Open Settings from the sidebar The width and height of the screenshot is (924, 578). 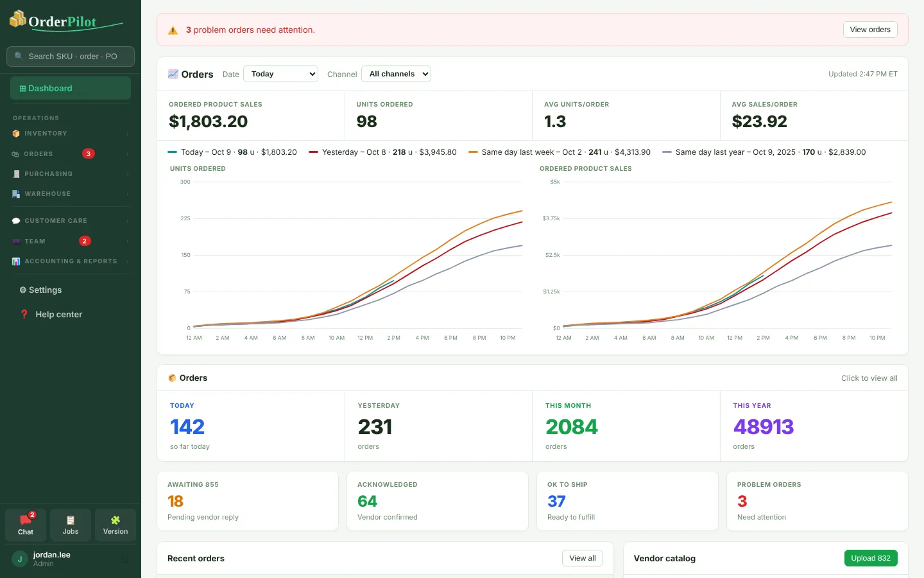71,290
